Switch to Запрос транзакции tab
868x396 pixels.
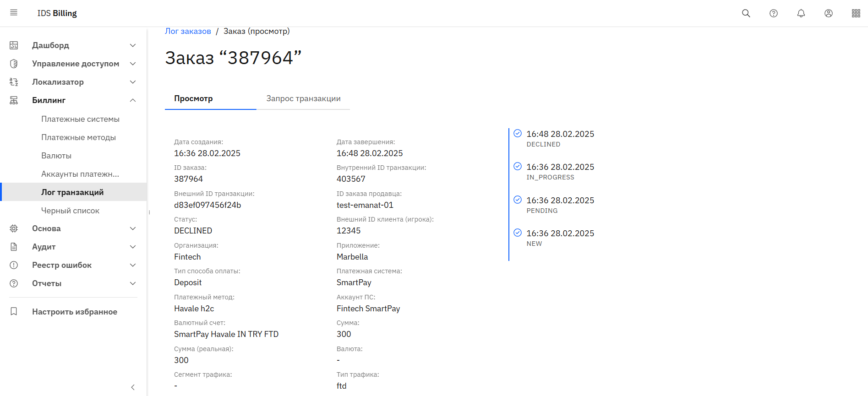click(x=303, y=98)
